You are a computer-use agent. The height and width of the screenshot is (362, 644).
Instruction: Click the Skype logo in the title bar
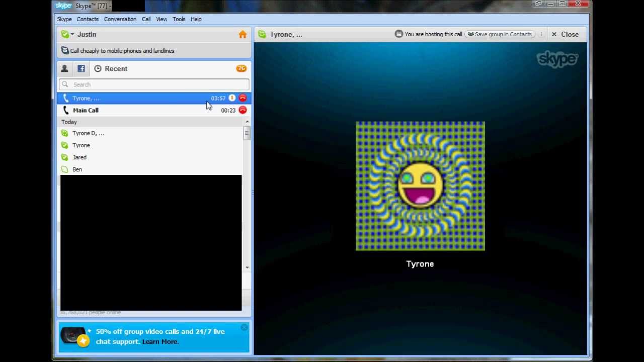[x=63, y=6]
